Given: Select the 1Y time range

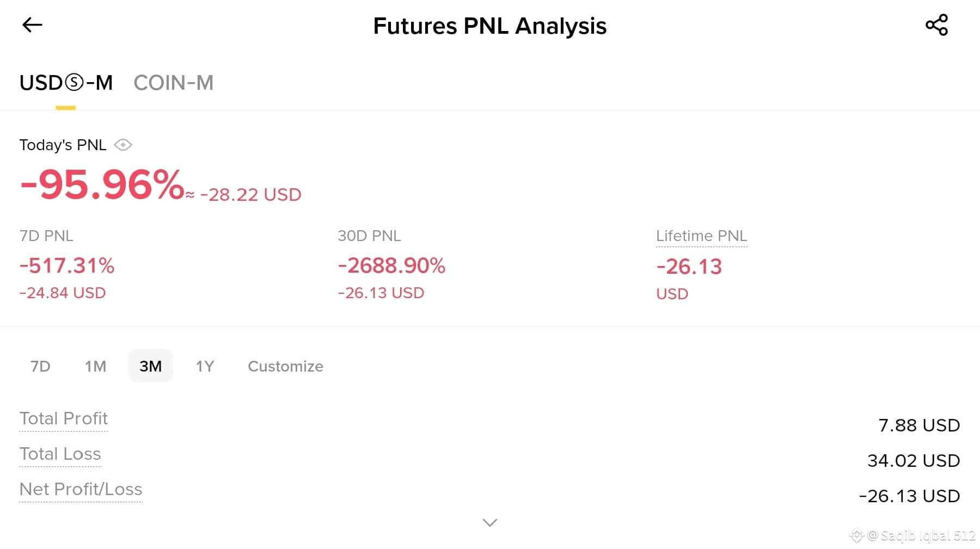Looking at the screenshot, I should pyautogui.click(x=205, y=366).
